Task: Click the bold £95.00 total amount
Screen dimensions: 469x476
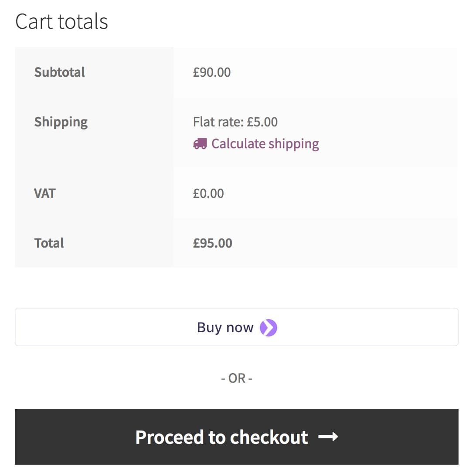Action: point(213,243)
